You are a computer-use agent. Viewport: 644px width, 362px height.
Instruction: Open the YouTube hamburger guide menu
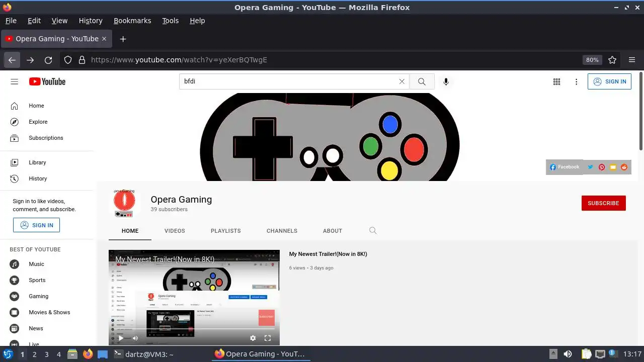pos(14,81)
